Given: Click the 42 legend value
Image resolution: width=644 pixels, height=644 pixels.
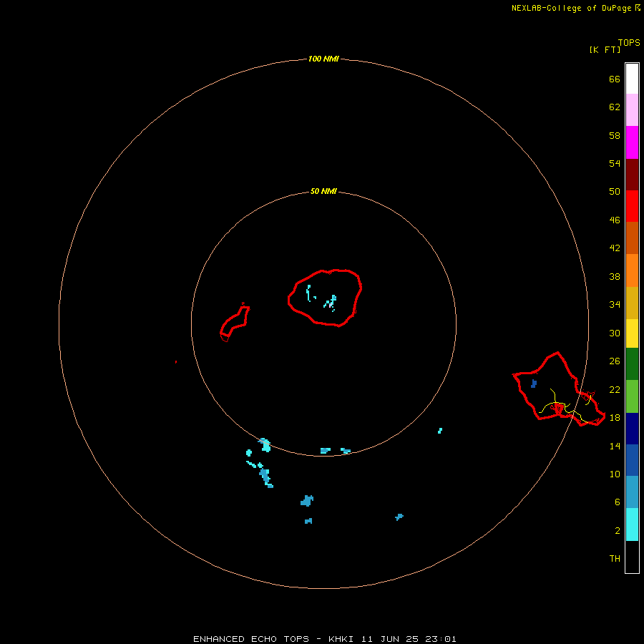Looking at the screenshot, I should pyautogui.click(x=615, y=248).
